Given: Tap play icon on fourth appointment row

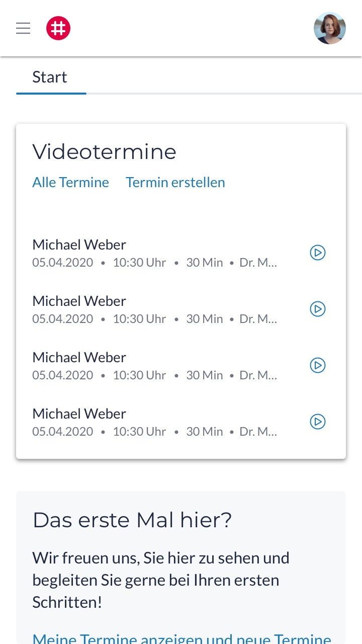Looking at the screenshot, I should point(318,422).
